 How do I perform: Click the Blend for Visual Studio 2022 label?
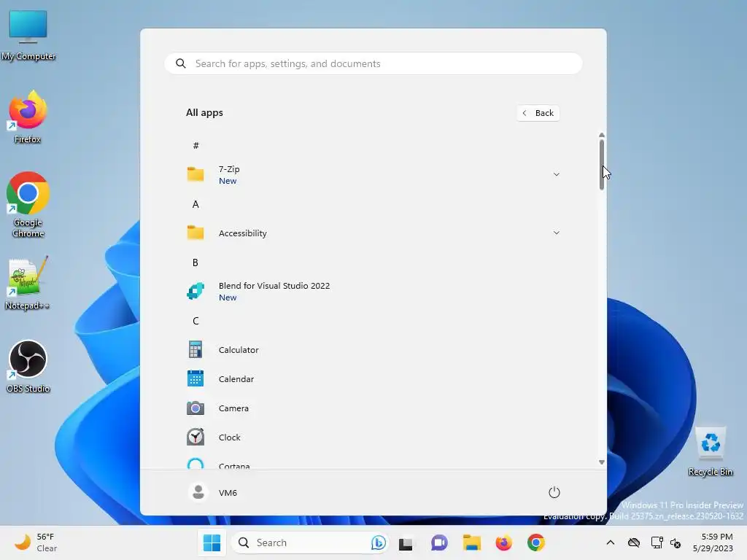pos(274,286)
